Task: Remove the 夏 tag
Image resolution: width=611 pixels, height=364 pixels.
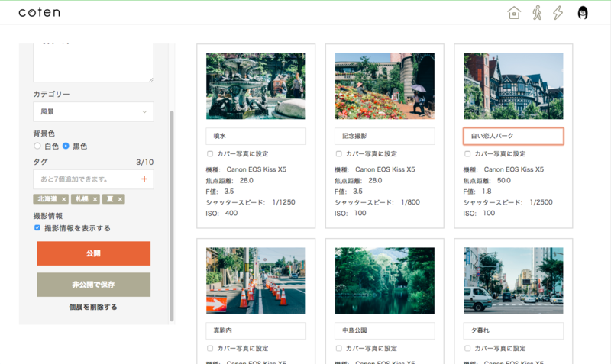Action: coord(120,199)
